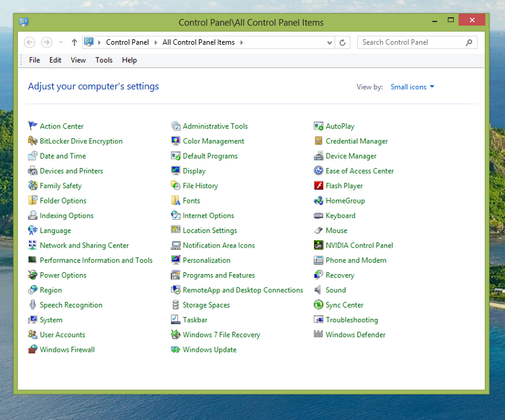Open Devices and Printers icon
The width and height of the screenshot is (505, 420).
[x=33, y=171]
